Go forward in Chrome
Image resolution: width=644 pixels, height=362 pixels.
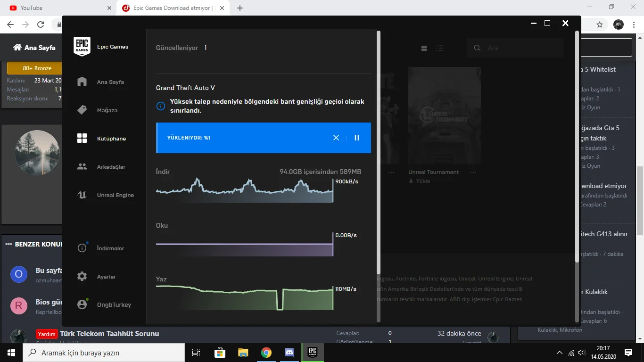(x=25, y=25)
